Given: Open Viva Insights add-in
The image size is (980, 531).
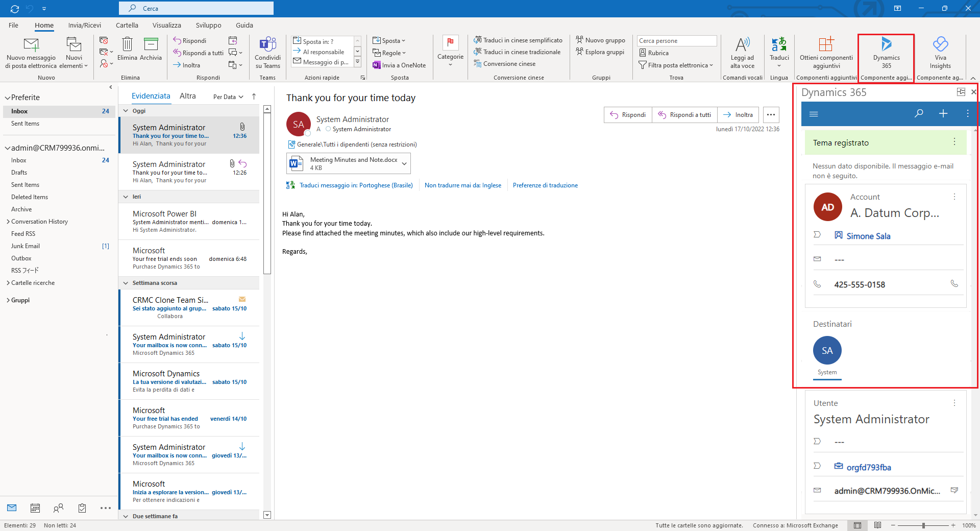Looking at the screenshot, I should [x=940, y=53].
